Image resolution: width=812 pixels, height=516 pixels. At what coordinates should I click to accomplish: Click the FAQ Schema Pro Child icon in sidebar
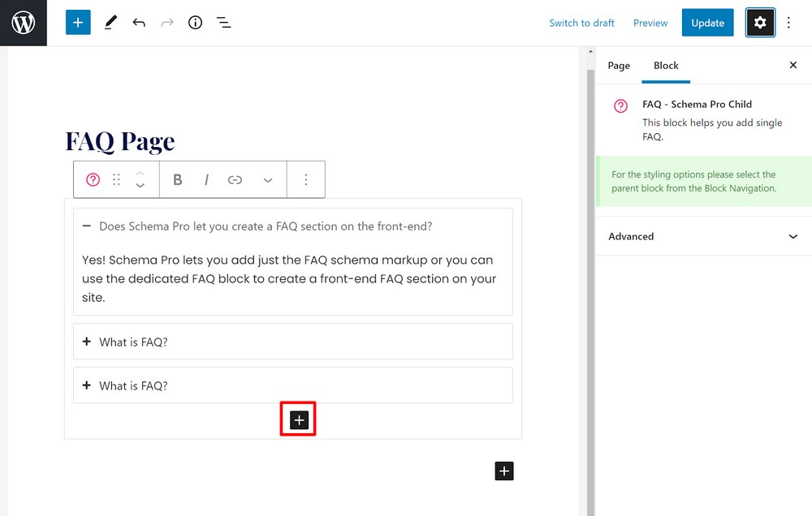point(620,106)
